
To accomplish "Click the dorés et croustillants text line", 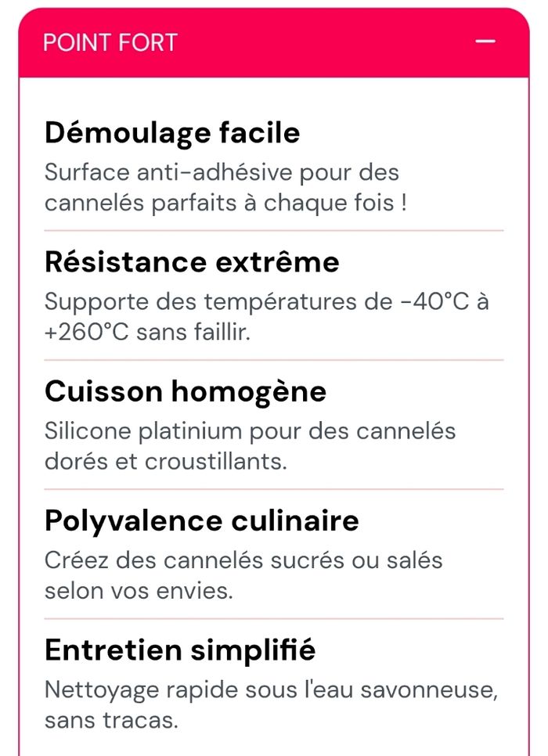I will tap(166, 461).
